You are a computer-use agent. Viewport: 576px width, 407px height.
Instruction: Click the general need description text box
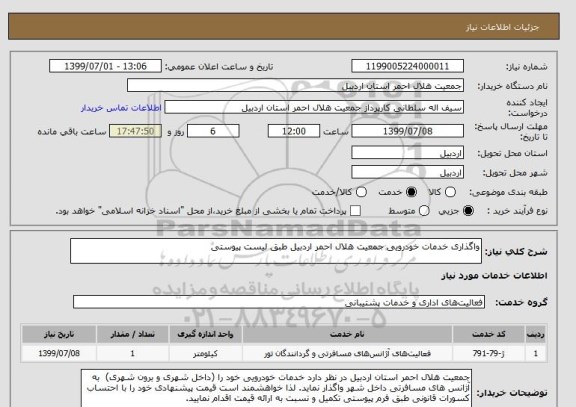pos(276,251)
